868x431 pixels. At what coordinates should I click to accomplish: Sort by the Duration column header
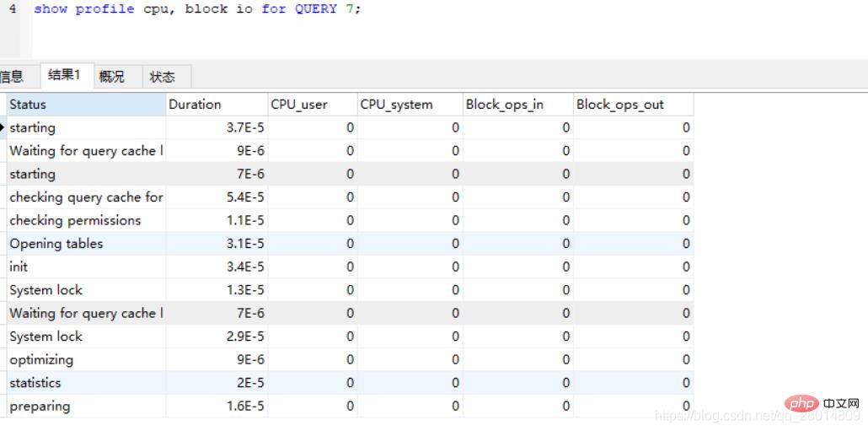[216, 105]
